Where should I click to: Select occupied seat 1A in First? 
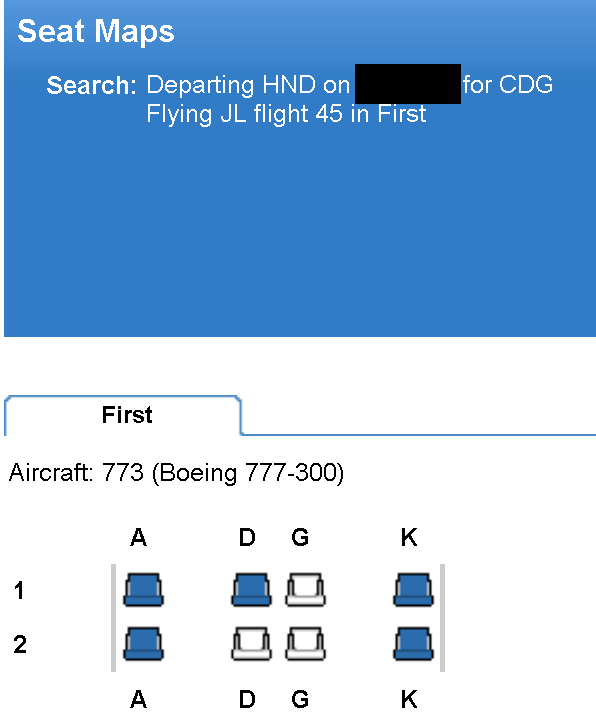(x=143, y=590)
